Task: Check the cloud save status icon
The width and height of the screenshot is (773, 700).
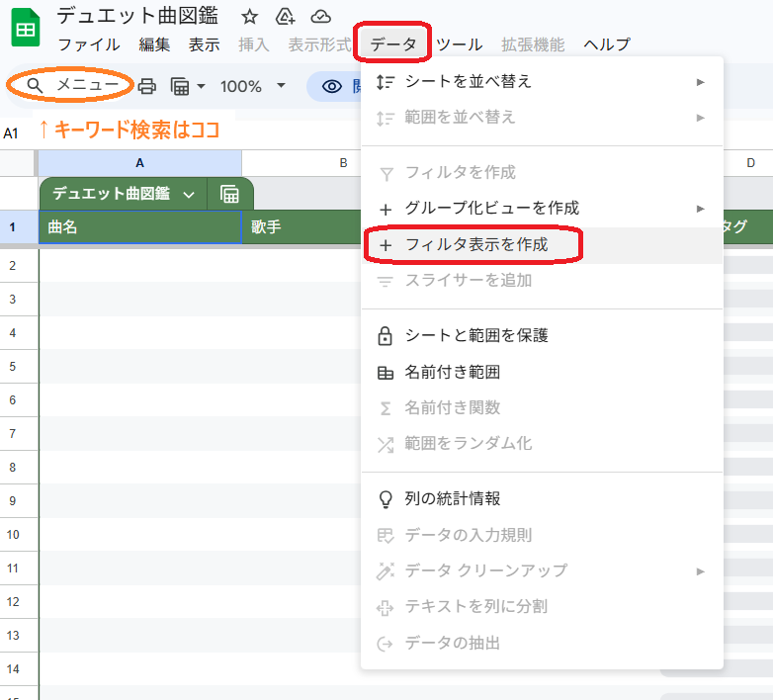Action: pos(320,17)
